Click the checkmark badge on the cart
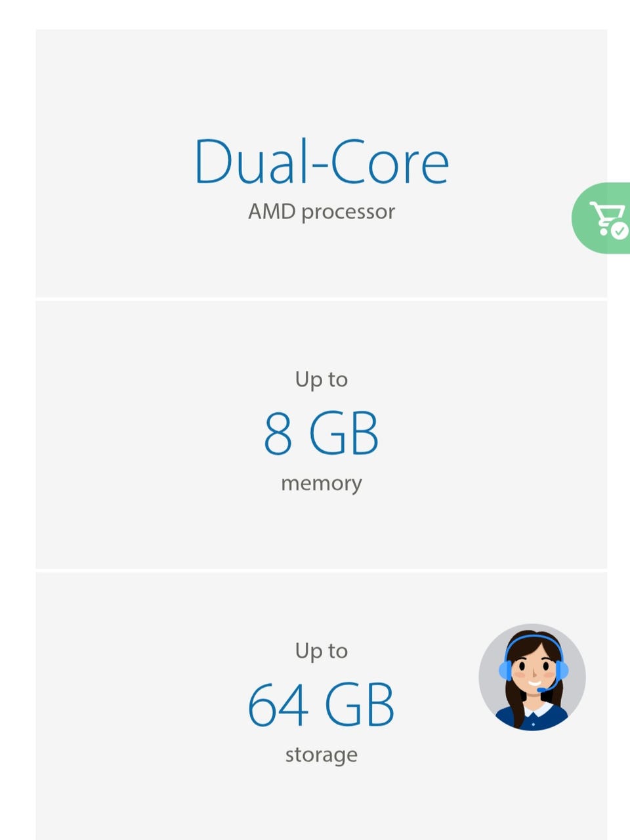 pos(619,231)
